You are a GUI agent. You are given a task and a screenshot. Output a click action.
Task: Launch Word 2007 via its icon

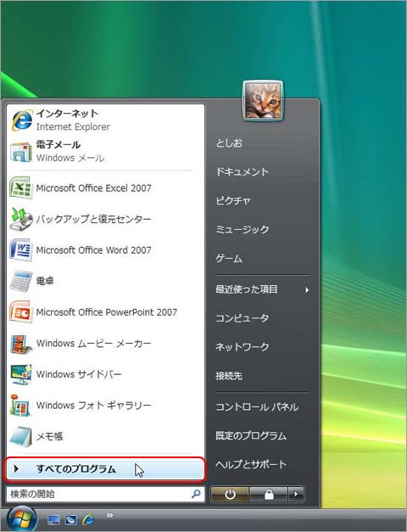pos(21,250)
